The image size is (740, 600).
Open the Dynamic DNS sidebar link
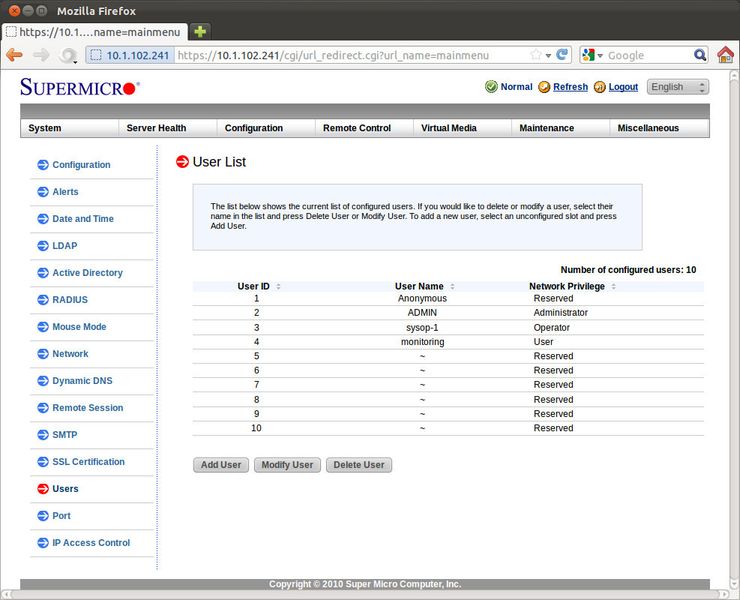click(82, 380)
